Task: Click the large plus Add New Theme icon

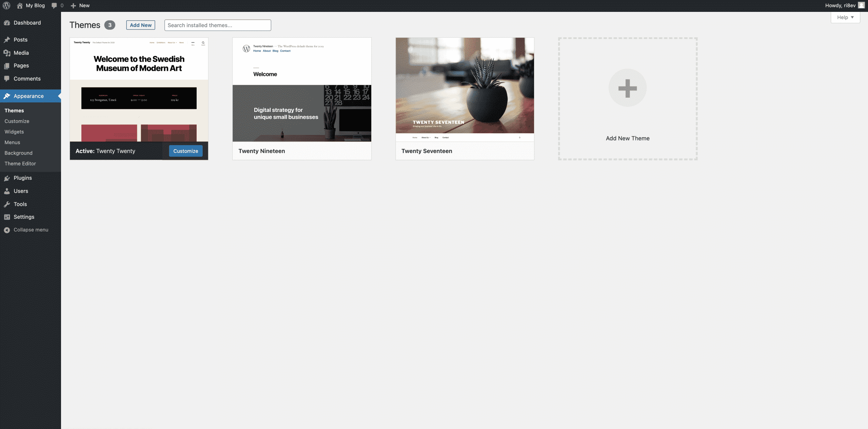Action: [628, 88]
